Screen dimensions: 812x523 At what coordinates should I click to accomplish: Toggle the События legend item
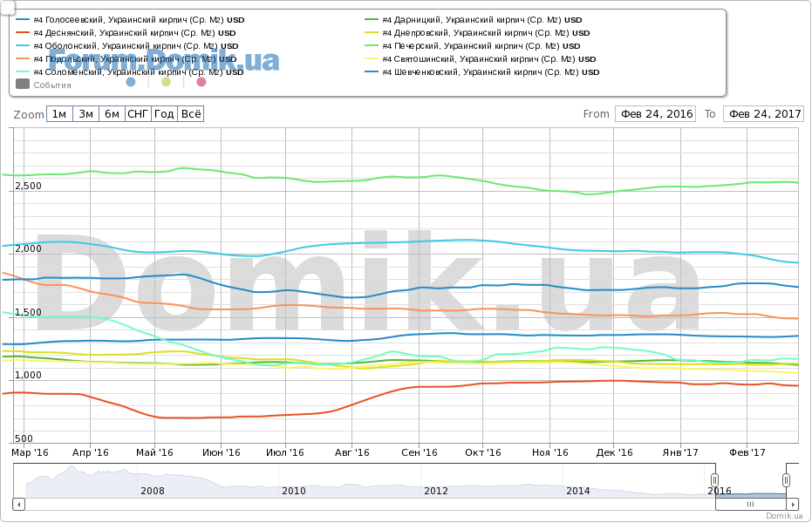click(44, 85)
